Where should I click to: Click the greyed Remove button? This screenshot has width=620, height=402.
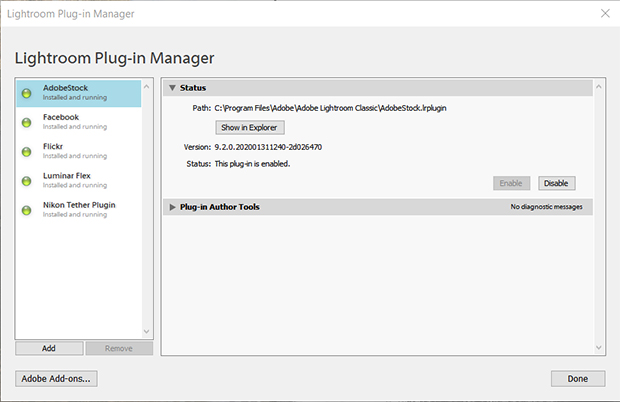(119, 348)
